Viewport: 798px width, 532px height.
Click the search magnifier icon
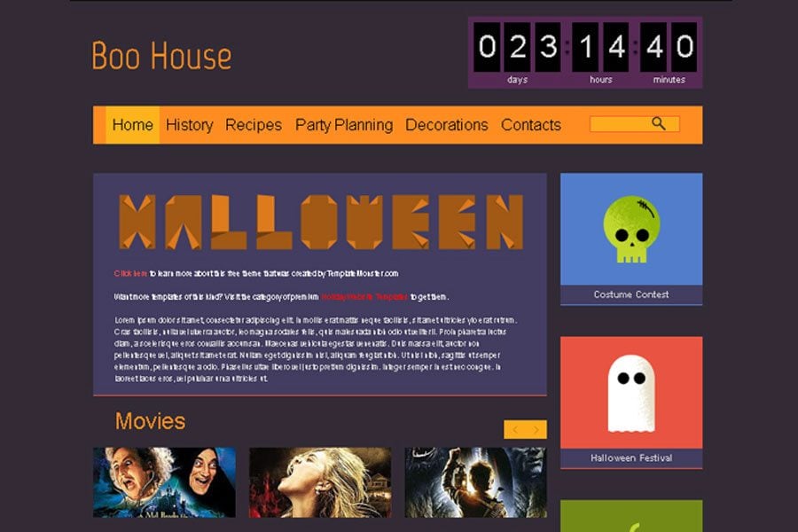(658, 124)
